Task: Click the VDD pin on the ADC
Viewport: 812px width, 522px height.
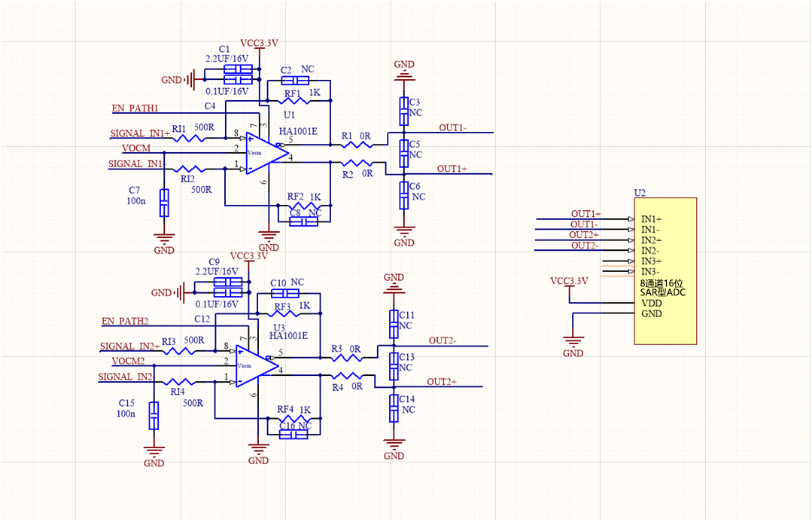Action: 651,304
